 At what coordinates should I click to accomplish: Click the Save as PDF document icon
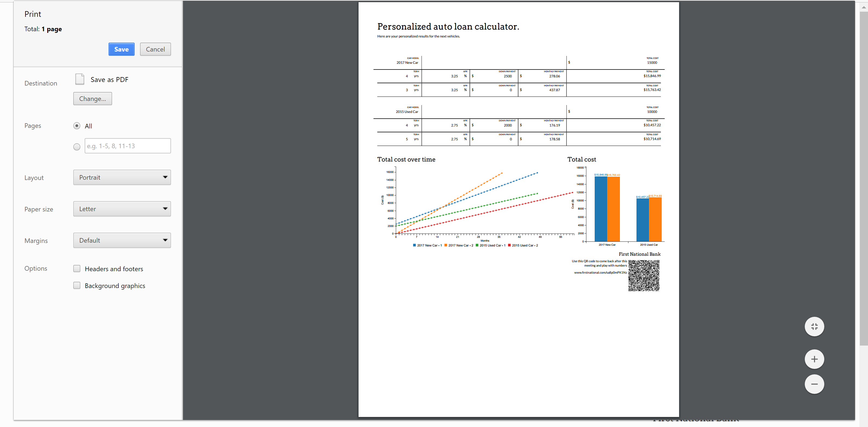click(80, 79)
